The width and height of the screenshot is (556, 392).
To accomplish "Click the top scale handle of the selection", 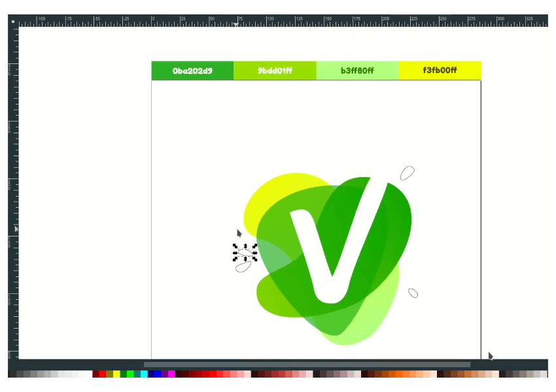I will [245, 246].
